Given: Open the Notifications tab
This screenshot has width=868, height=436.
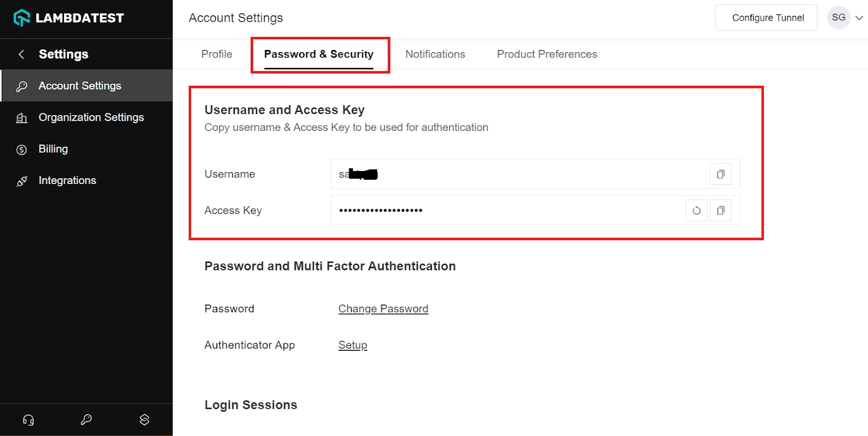Looking at the screenshot, I should pos(435,54).
